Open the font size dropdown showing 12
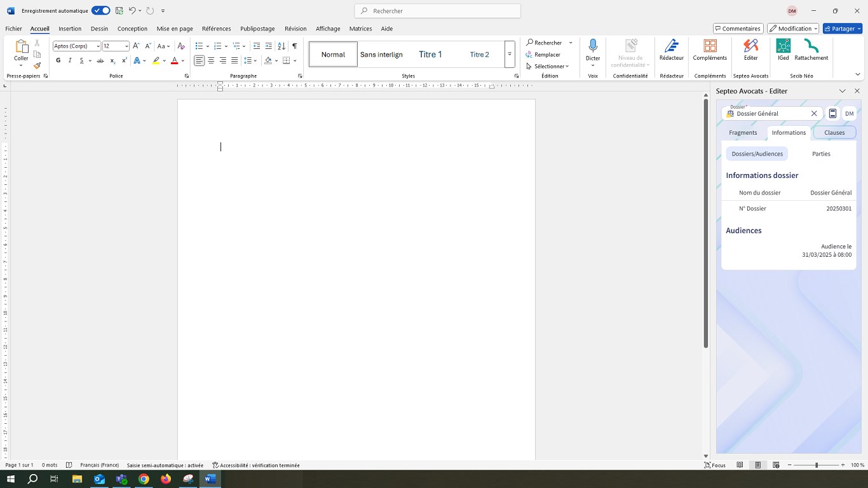This screenshot has width=868, height=488. 126,46
